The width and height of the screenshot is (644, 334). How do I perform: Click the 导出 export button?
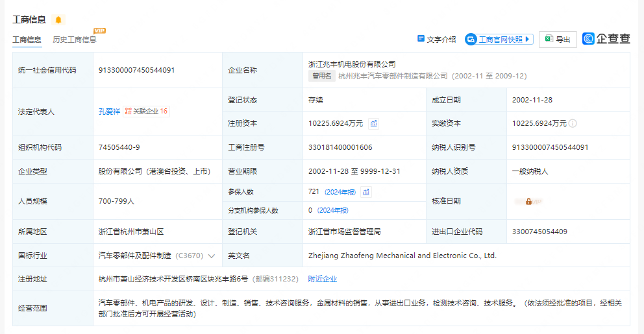coord(558,40)
